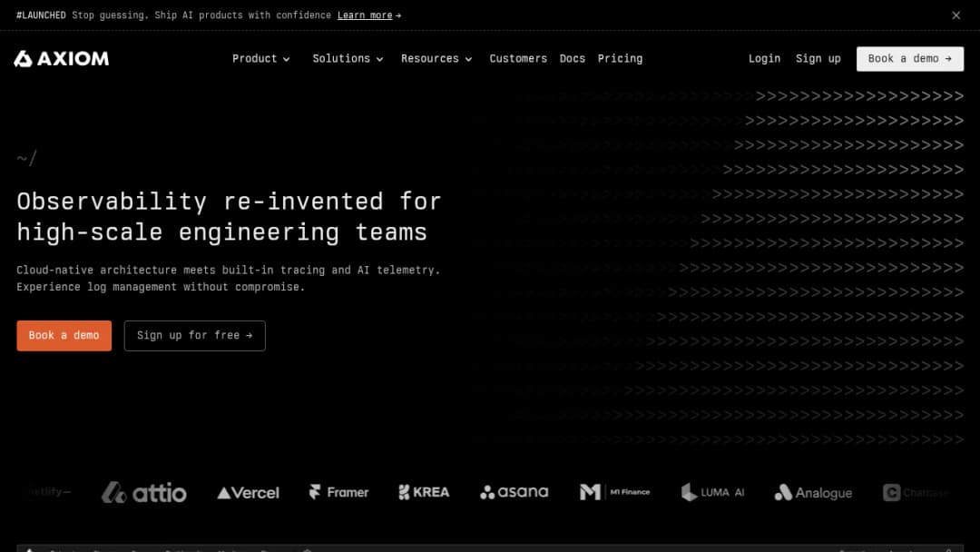Screen dimensions: 980x552
Task: Click the white Book a demo button in the header
Action: point(910,59)
